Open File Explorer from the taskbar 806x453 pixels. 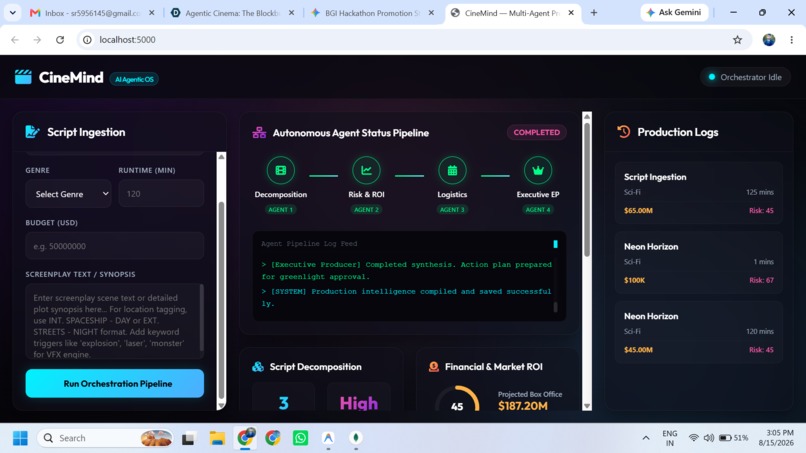coord(217,438)
